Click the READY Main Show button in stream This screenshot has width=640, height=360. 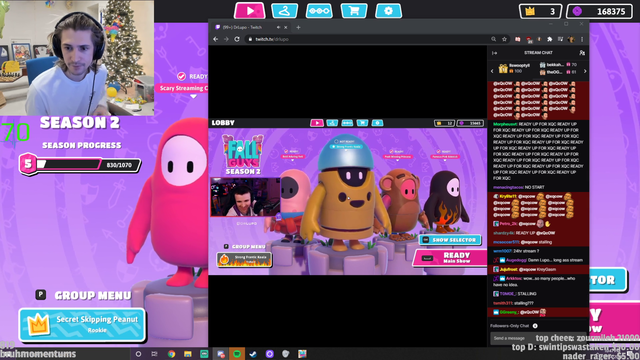450,258
